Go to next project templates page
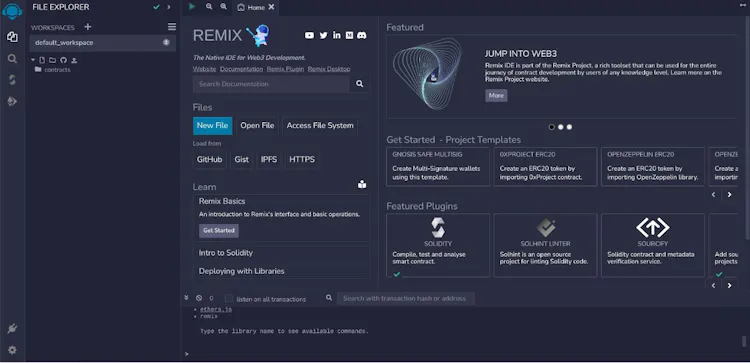Viewport: 750px width, 363px height. tap(729, 195)
